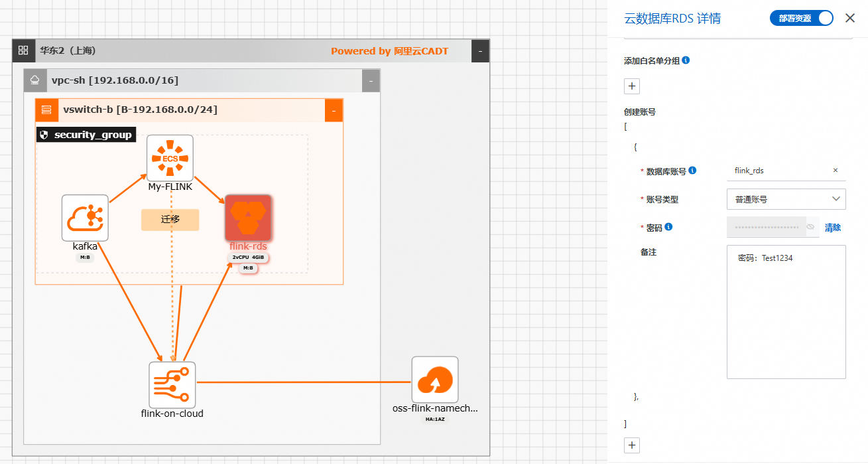The image size is (868, 464).
Task: Click the 清除 password link
Action: 833,228
